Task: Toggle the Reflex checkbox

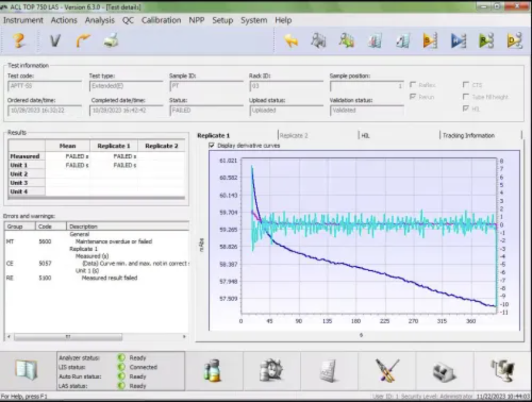Action: tap(413, 84)
